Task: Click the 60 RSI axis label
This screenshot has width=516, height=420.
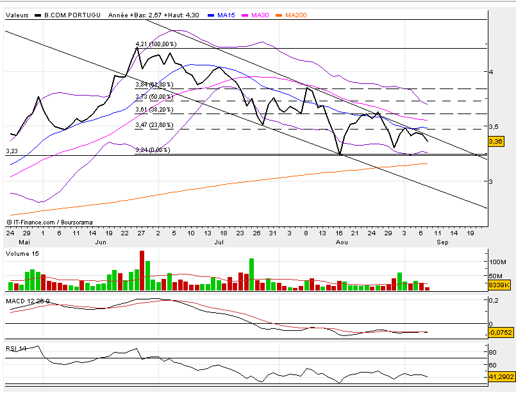Action: point(493,365)
